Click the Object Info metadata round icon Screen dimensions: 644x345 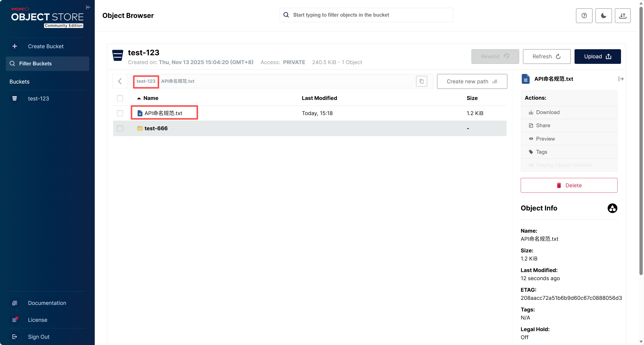[x=612, y=208]
